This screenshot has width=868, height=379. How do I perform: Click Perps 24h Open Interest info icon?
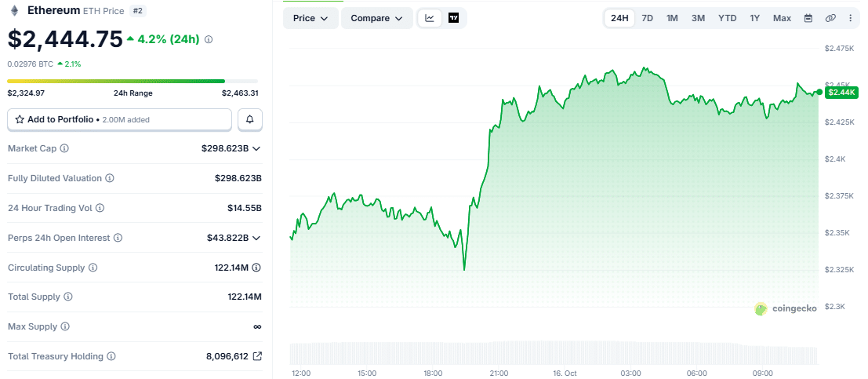point(118,238)
